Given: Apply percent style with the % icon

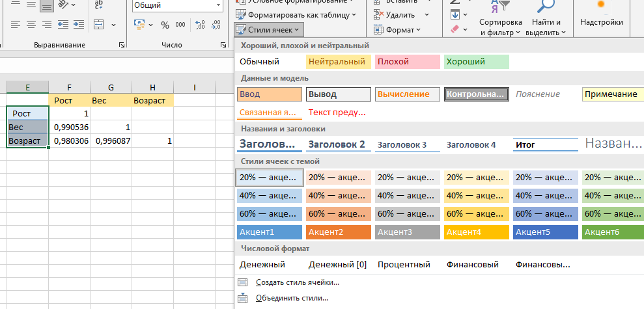Looking at the screenshot, I should (x=165, y=25).
